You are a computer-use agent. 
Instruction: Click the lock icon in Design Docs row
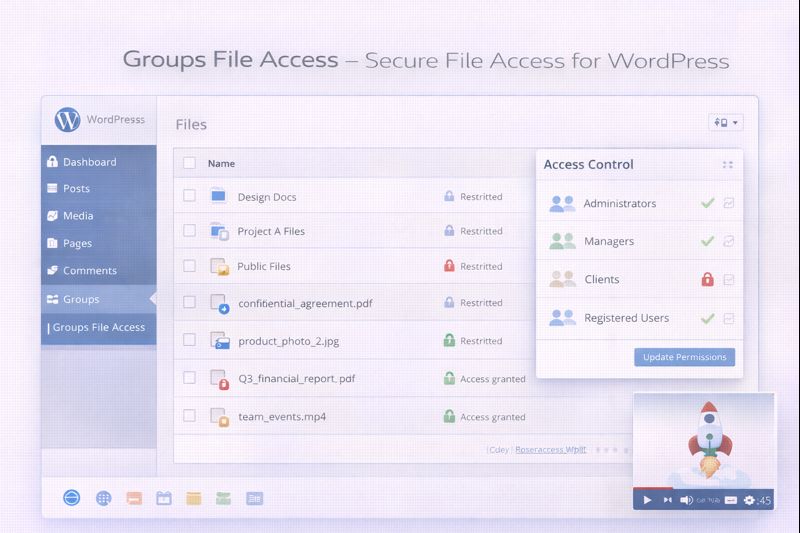click(449, 196)
